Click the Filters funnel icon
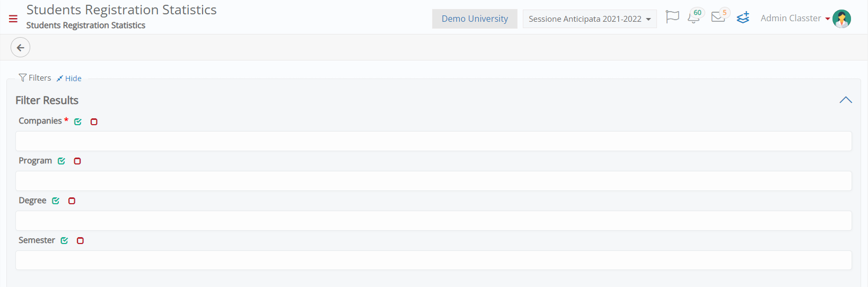 pyautogui.click(x=22, y=78)
